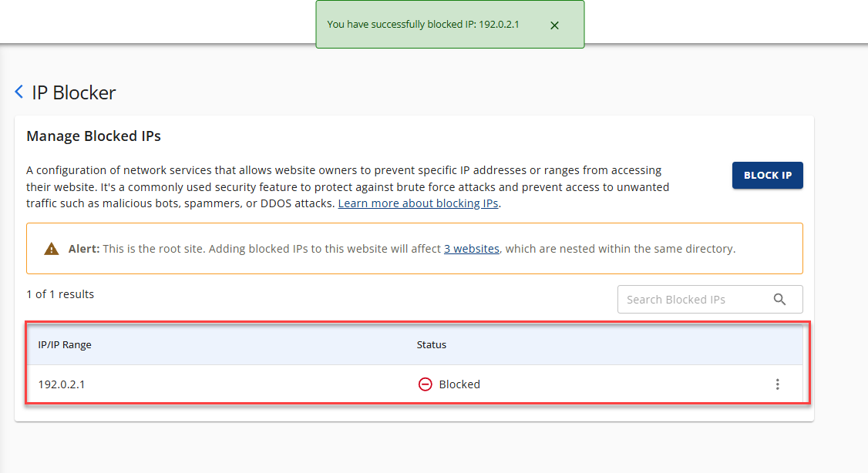Click the 1 of 1 results text
Screen dimensions: 868x473
(60, 294)
